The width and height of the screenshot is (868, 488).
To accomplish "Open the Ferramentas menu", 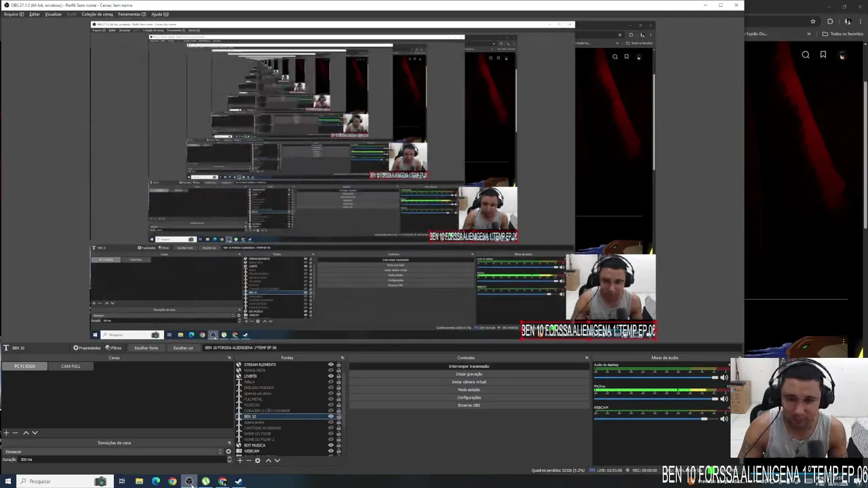I will coord(132,14).
